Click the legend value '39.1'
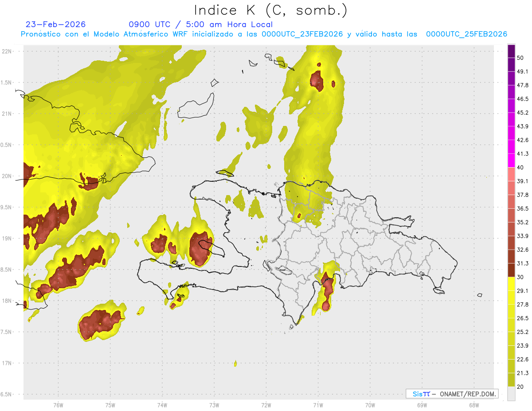This screenshot has height=411, width=532. tap(523, 181)
